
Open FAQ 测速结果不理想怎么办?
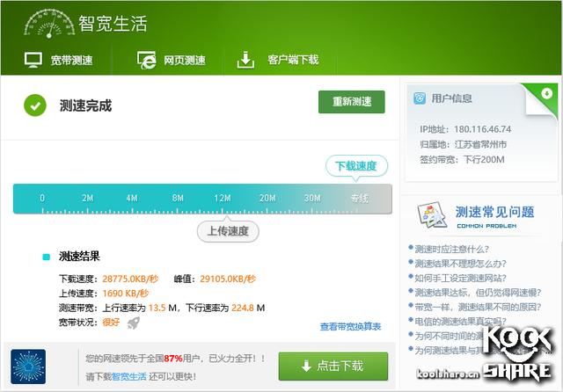[460, 264]
